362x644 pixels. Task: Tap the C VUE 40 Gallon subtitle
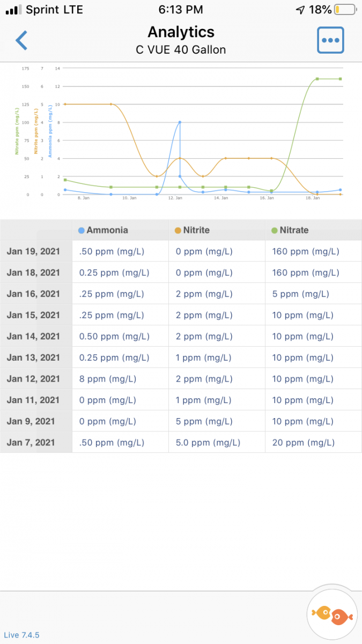pyautogui.click(x=181, y=50)
